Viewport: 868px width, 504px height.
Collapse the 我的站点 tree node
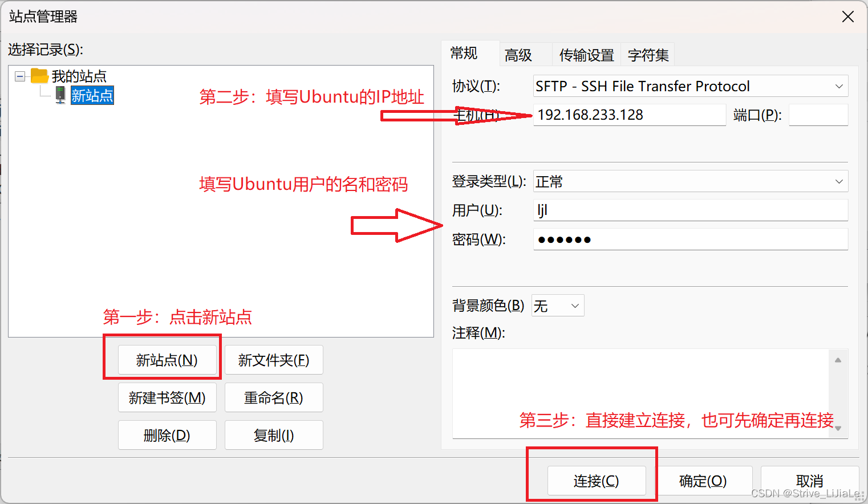pos(20,76)
